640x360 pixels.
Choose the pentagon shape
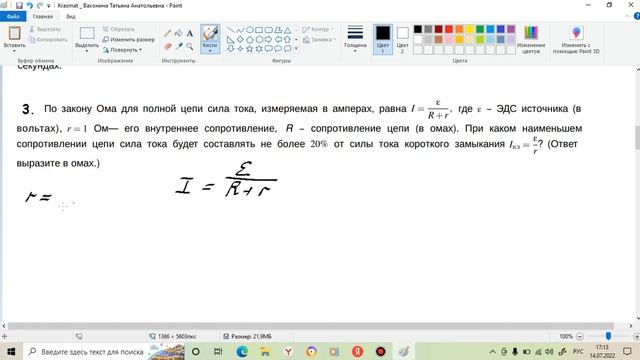tap(249, 40)
